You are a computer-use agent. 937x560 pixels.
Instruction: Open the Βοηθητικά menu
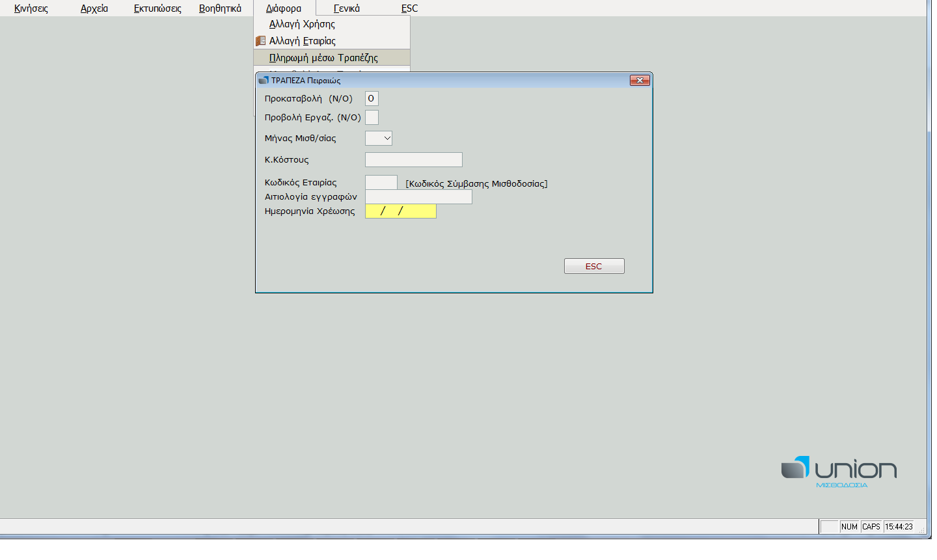[x=220, y=8]
